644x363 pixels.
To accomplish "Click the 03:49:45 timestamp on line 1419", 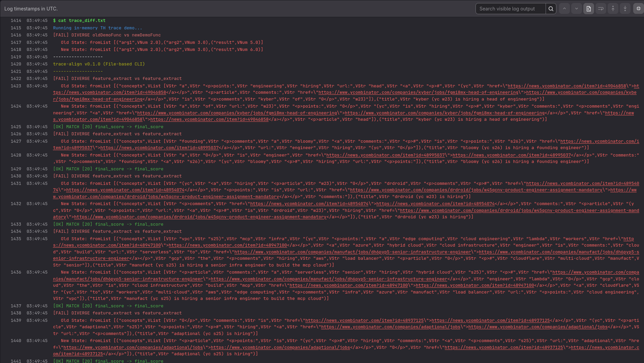I will (37, 57).
